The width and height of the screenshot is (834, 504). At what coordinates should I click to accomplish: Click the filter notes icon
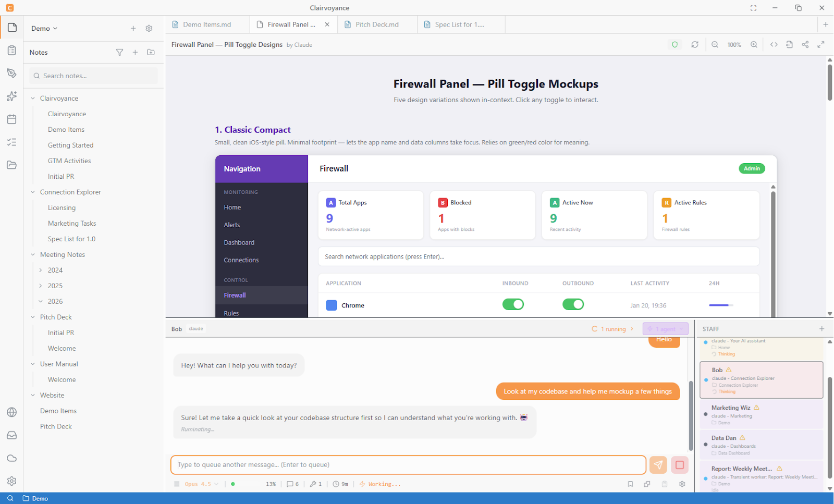[x=120, y=52]
